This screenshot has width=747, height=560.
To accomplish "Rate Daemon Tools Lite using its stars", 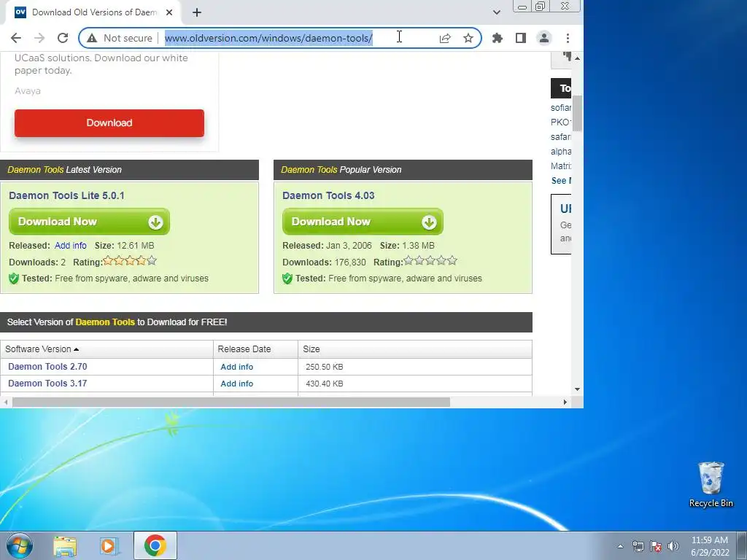I will 130,260.
